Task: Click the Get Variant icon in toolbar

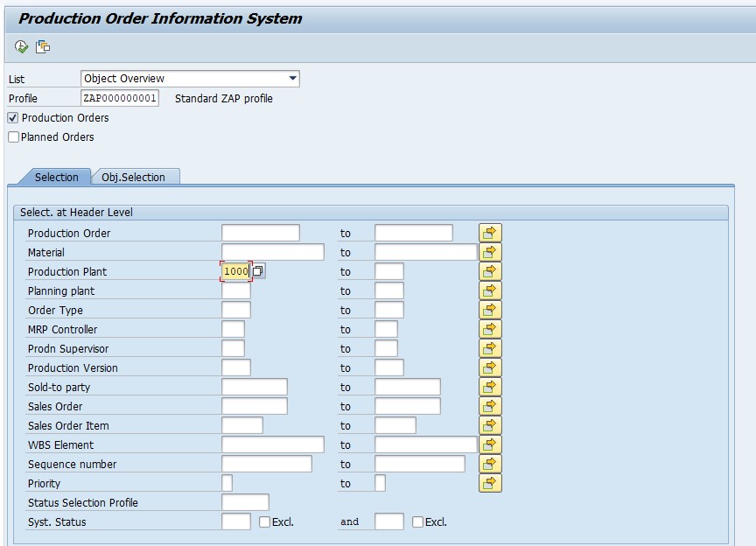Action: tap(42, 46)
